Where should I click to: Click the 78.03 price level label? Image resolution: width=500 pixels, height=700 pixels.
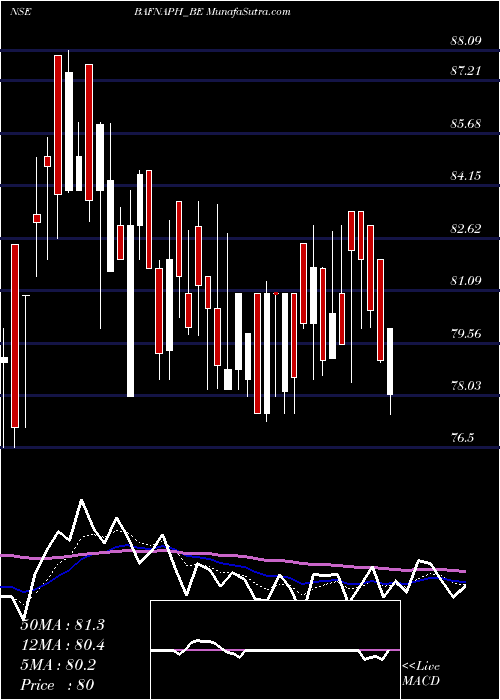466,386
